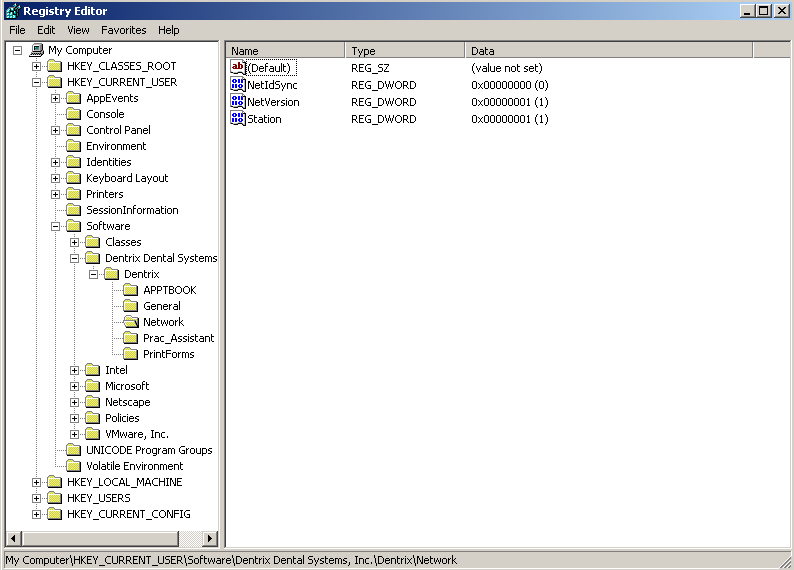Expand the Keyboard Layout key
The height and width of the screenshot is (570, 794).
pos(56,178)
